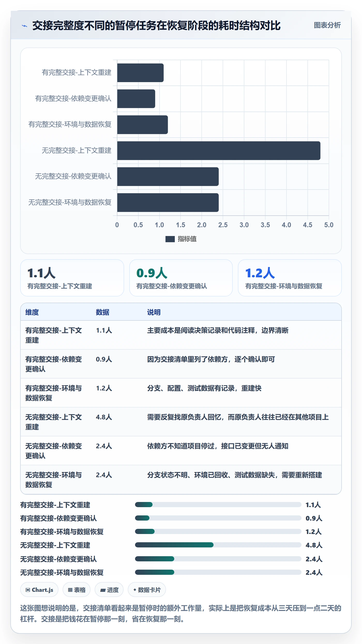
Task: Click the 4.8人 value in the table
Action: tap(104, 417)
